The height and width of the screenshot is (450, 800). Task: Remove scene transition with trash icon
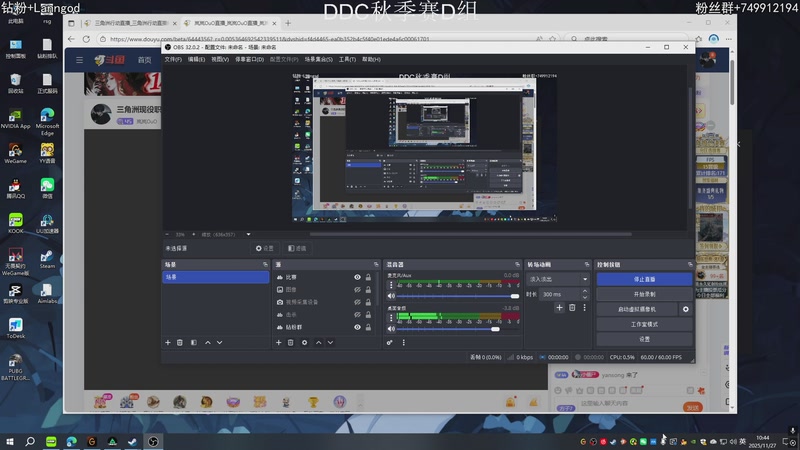(x=572, y=308)
